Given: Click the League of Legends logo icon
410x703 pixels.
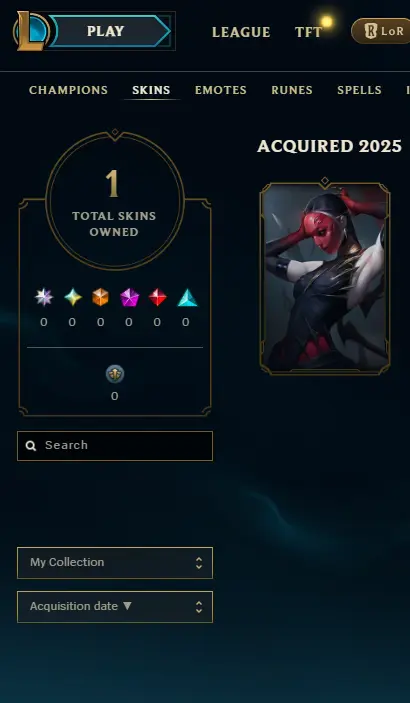Looking at the screenshot, I should (x=31, y=31).
